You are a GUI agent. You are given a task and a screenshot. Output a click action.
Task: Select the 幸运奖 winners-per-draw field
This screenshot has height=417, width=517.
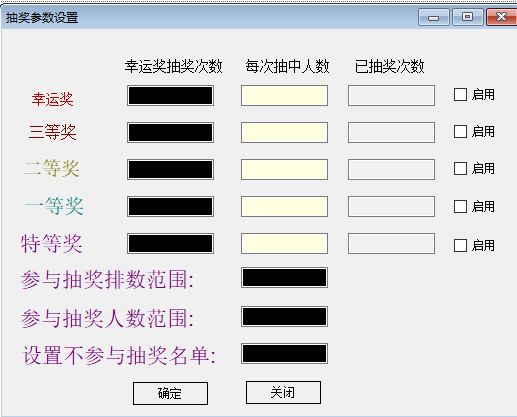tap(284, 96)
